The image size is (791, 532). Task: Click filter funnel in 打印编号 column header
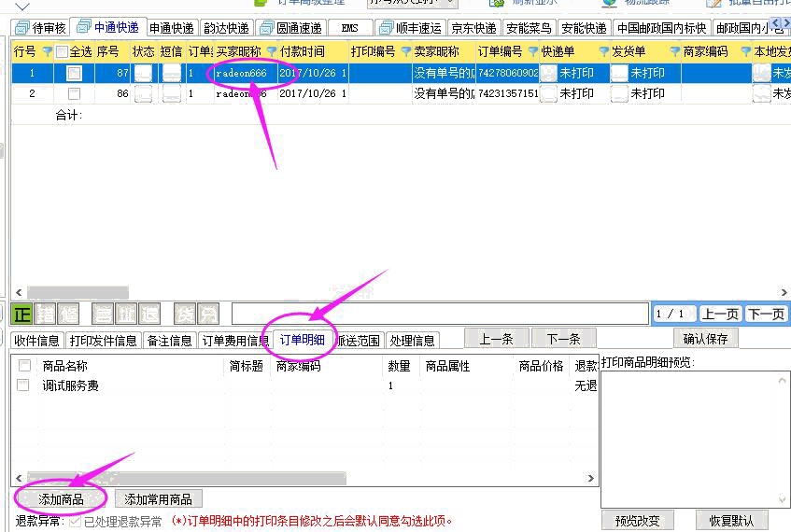405,51
